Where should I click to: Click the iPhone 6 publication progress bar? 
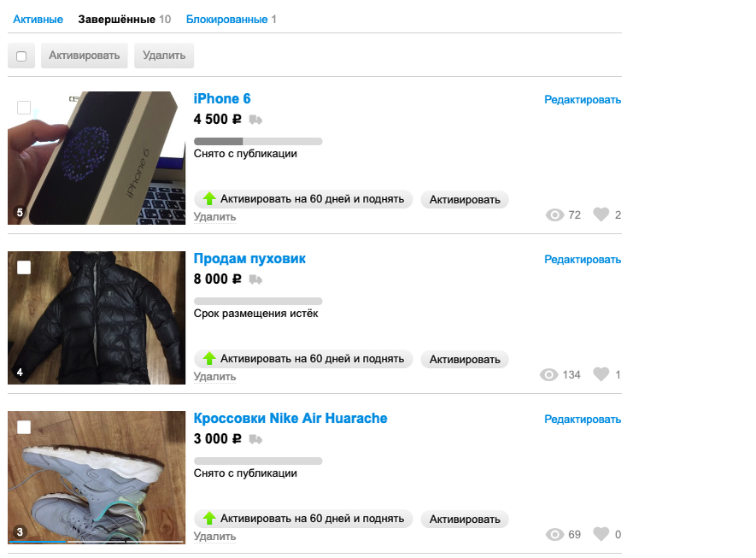258,141
